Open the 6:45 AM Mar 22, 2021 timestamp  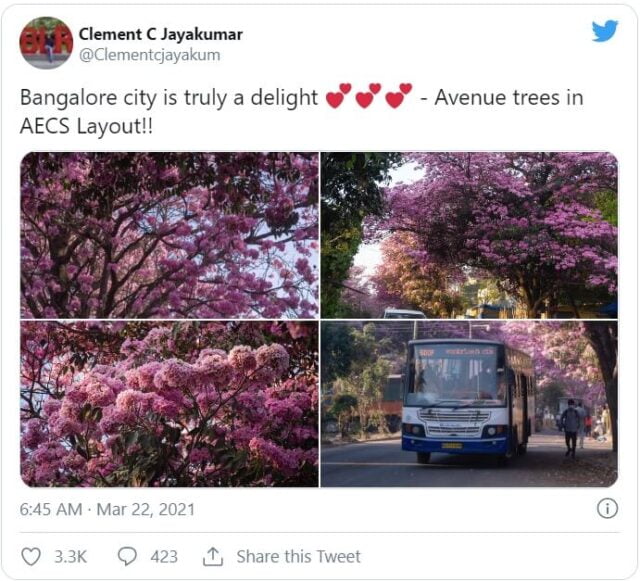[x=107, y=509]
